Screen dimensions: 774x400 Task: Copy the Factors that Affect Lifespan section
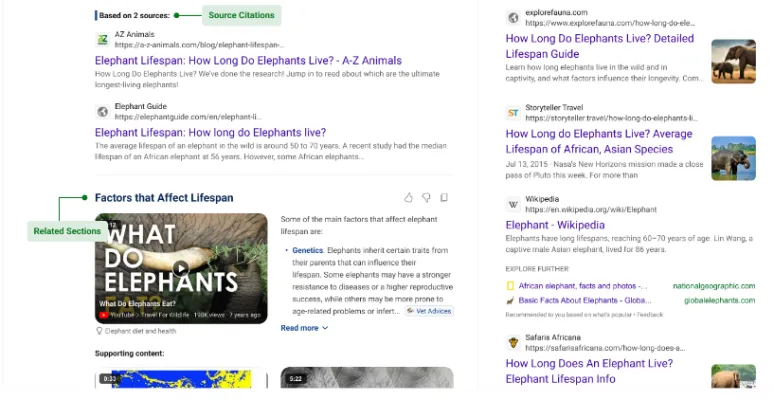click(x=444, y=198)
